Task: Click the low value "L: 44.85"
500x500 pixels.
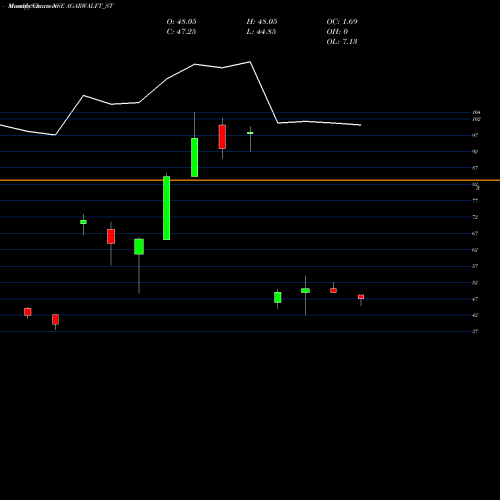Action: 262,32
